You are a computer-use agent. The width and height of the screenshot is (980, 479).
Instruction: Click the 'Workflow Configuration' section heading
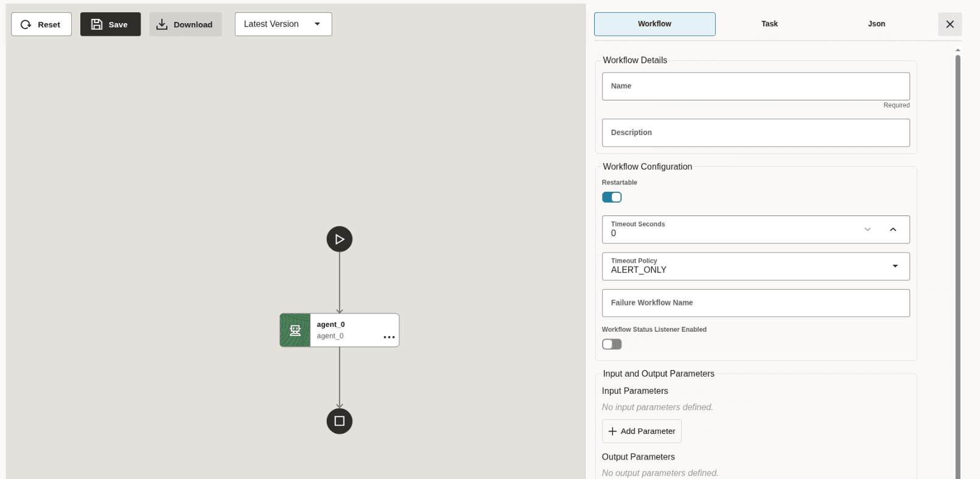[x=647, y=167]
